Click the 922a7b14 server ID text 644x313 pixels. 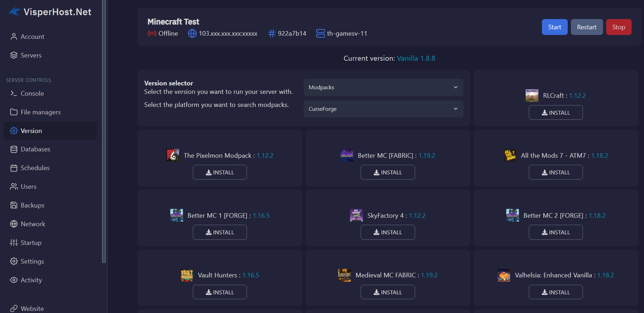(292, 34)
